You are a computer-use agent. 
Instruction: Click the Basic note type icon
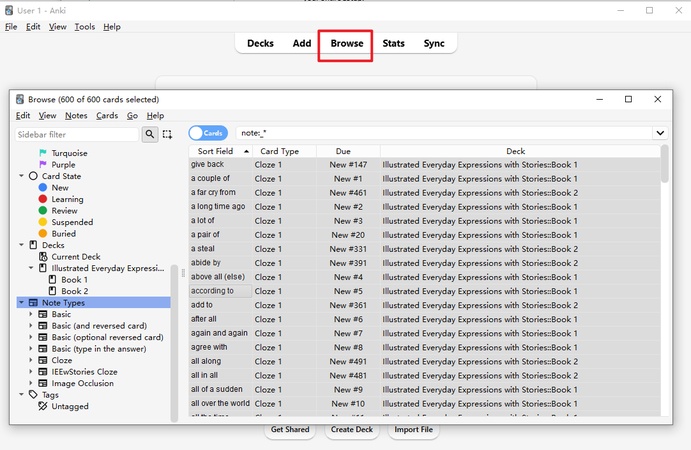pyautogui.click(x=43, y=314)
